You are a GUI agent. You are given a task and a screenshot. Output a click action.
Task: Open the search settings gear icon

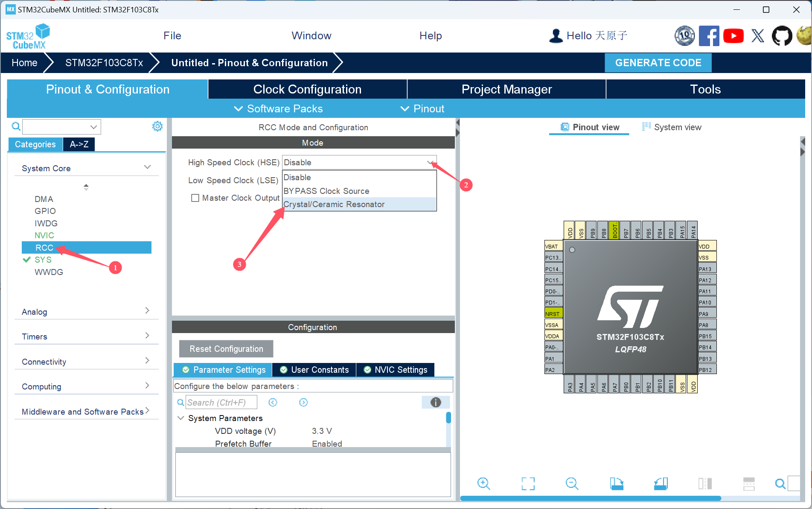point(157,126)
